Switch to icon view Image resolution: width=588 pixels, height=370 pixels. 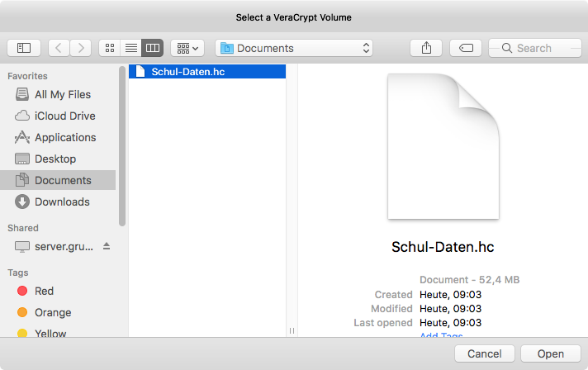(x=109, y=48)
